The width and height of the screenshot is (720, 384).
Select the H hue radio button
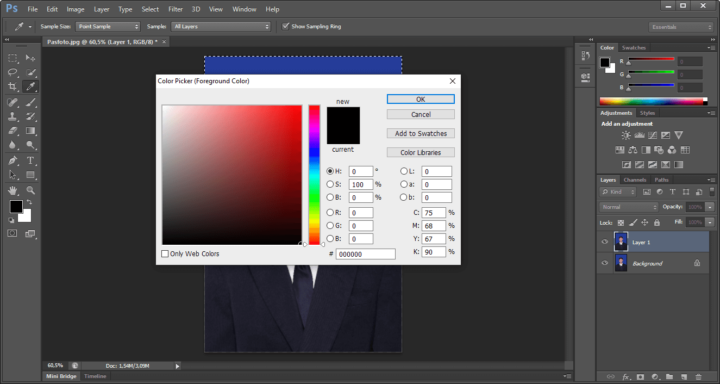330,171
